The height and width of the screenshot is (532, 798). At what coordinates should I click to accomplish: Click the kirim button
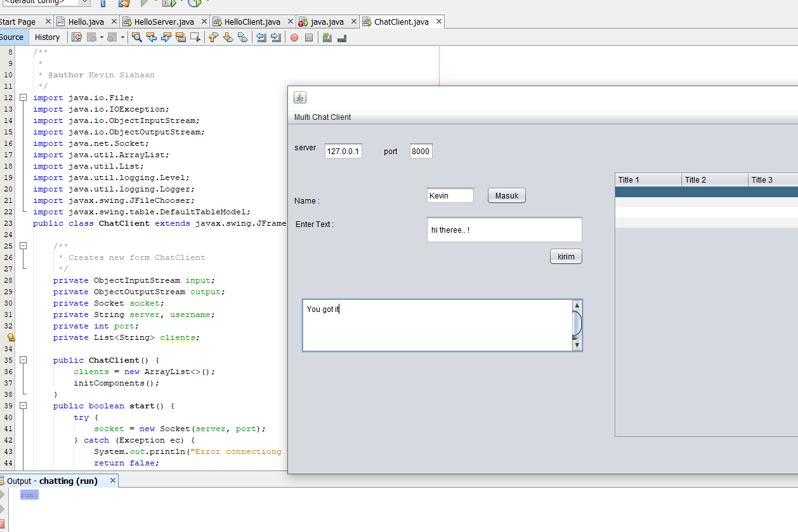(566, 256)
